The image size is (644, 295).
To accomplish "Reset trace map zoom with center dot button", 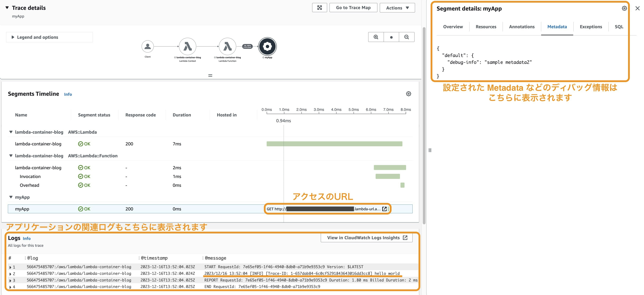I will click(391, 37).
